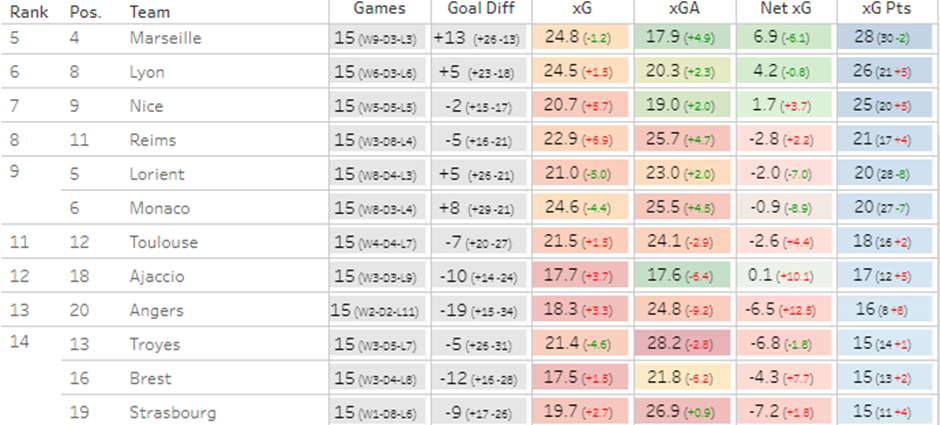Select the Team column header
Screen dimensions: 940x425
[x=150, y=13]
